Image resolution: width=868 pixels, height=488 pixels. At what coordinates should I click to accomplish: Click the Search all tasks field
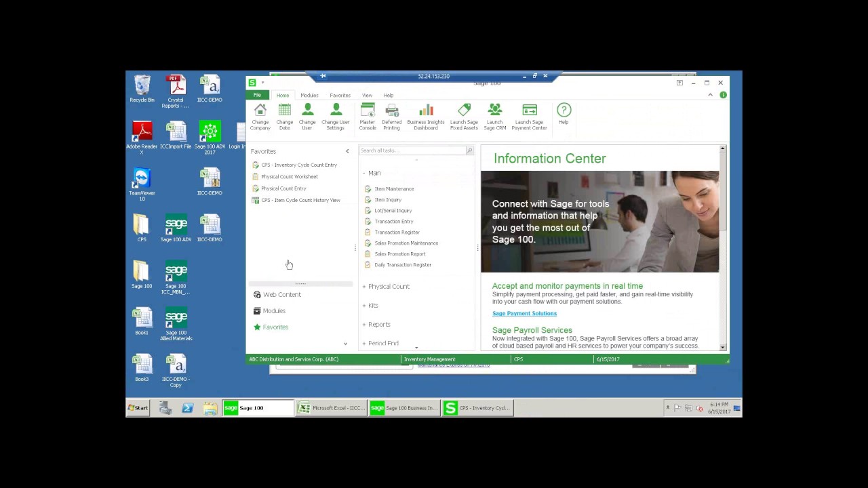[x=412, y=150]
